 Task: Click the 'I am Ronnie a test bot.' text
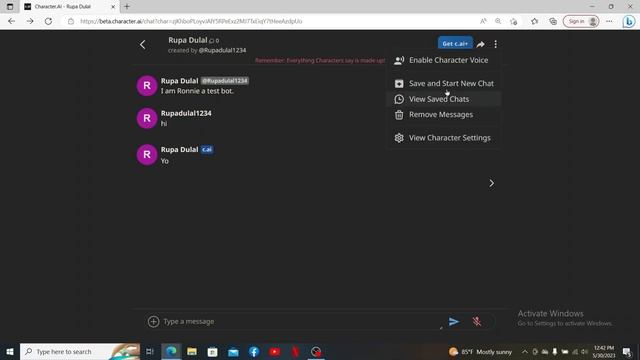click(197, 91)
